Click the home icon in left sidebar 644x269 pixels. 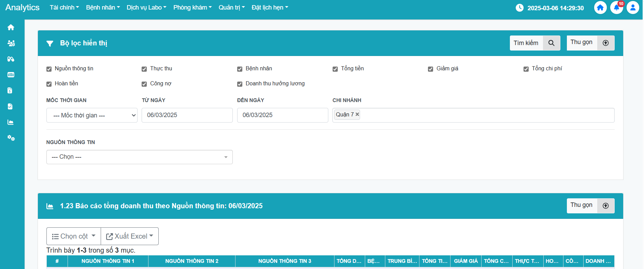[x=11, y=27]
